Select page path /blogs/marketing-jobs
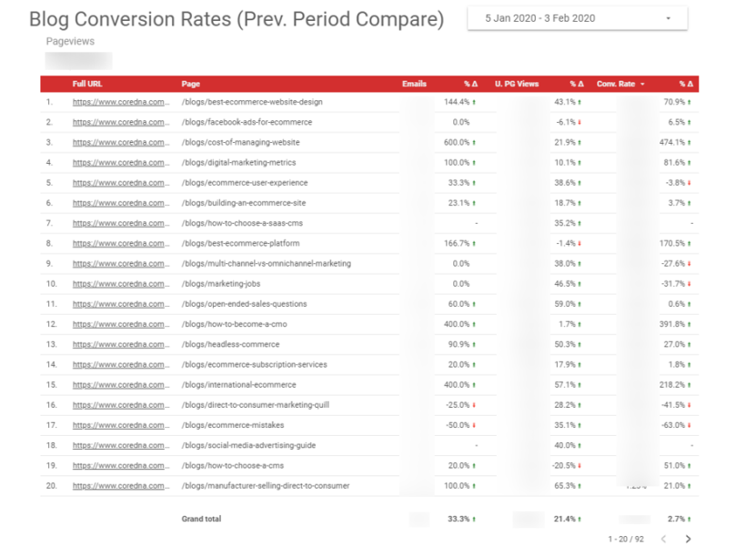 [x=221, y=284]
